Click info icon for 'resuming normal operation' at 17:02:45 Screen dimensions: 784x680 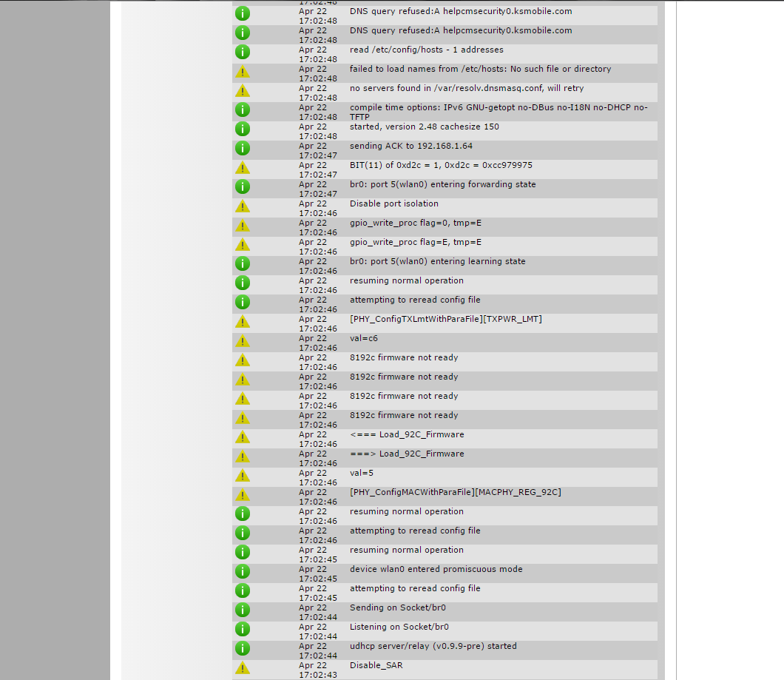point(243,552)
